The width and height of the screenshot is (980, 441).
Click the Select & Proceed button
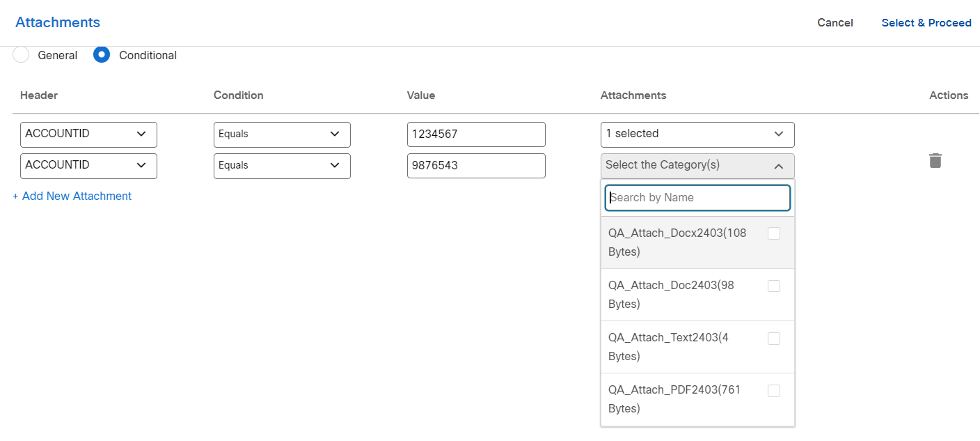926,22
